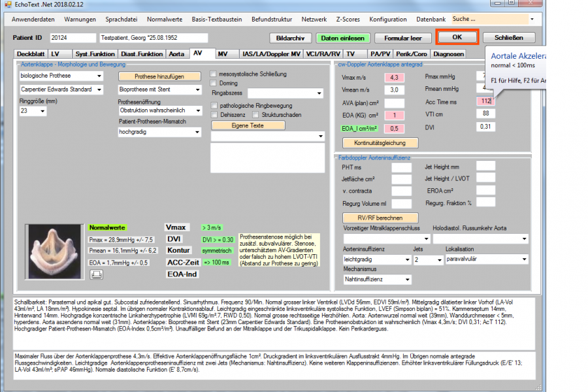Check pathologische Ringbewegung
Screen dimensions: 588x392
click(x=214, y=105)
